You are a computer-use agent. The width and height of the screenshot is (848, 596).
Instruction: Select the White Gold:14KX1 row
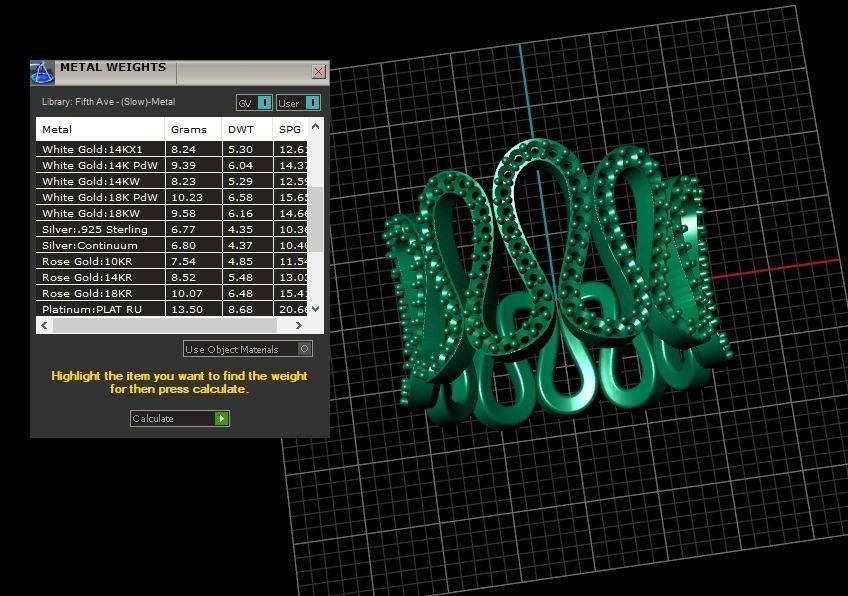172,149
